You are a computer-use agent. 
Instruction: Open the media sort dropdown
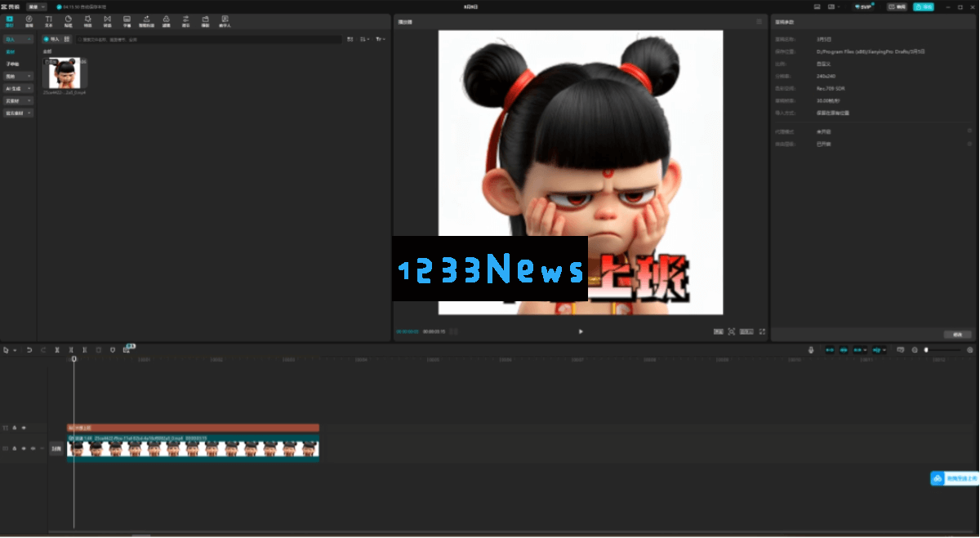tap(365, 39)
